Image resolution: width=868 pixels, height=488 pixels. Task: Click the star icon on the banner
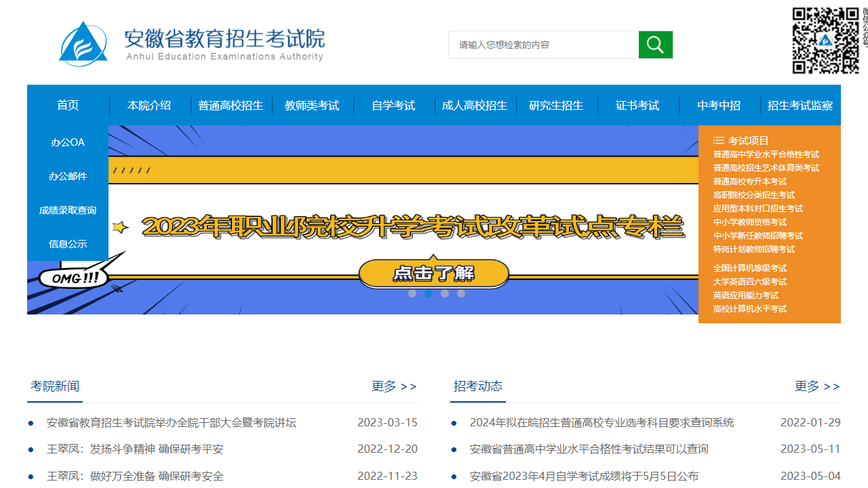coord(119,228)
